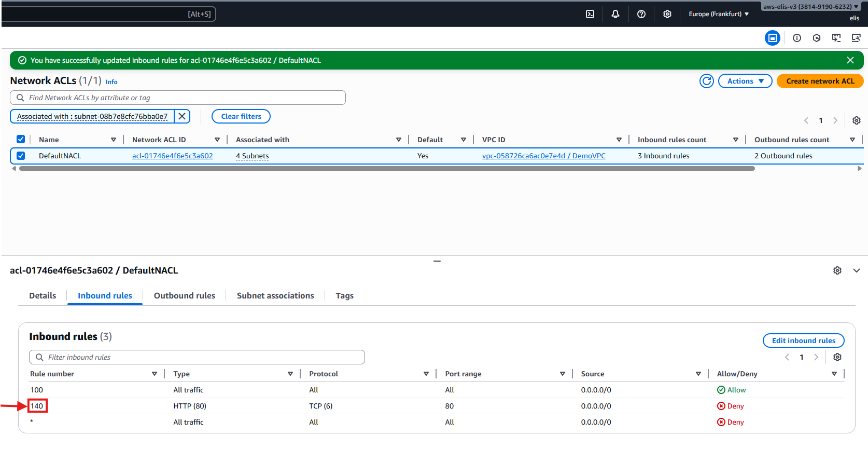Click the horizontal scrollbar under the ACL table

coord(386,169)
